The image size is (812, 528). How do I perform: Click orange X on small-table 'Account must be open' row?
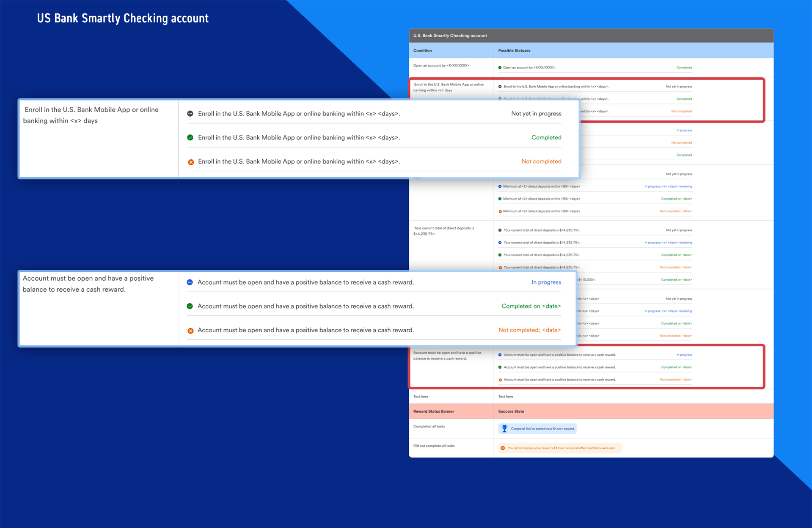tap(500, 380)
